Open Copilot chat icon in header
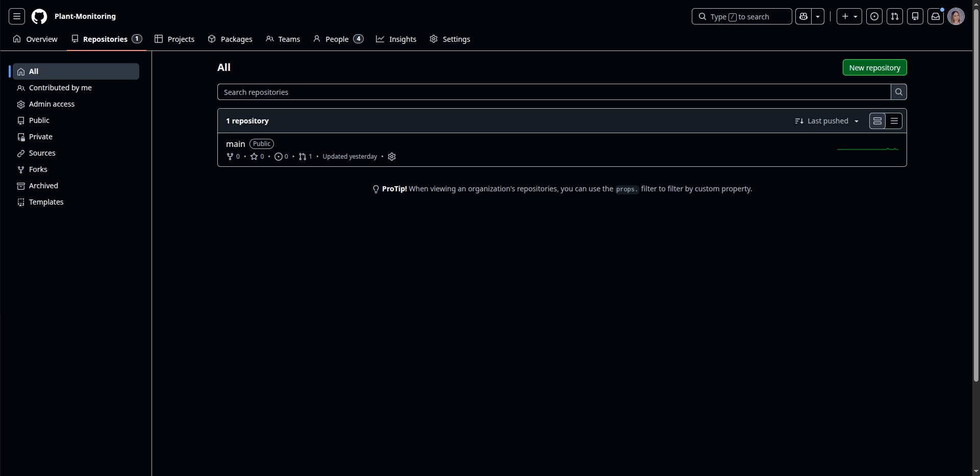The height and width of the screenshot is (476, 980). [x=803, y=16]
